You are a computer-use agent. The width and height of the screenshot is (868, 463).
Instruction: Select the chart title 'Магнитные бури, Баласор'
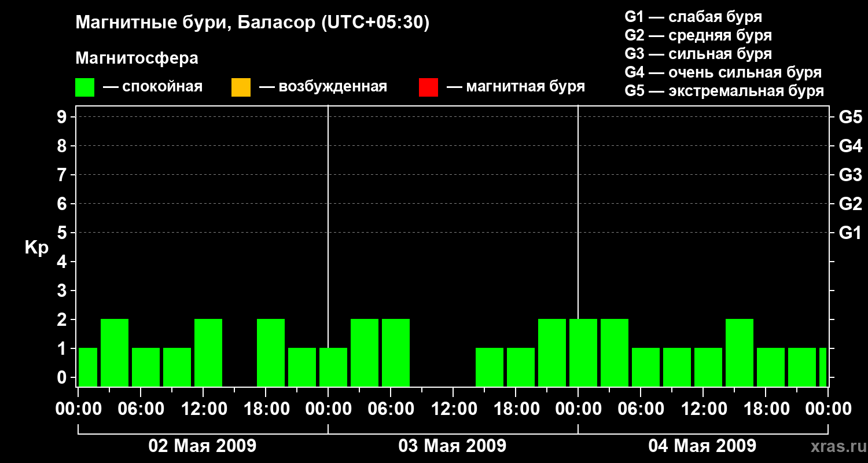(196, 23)
